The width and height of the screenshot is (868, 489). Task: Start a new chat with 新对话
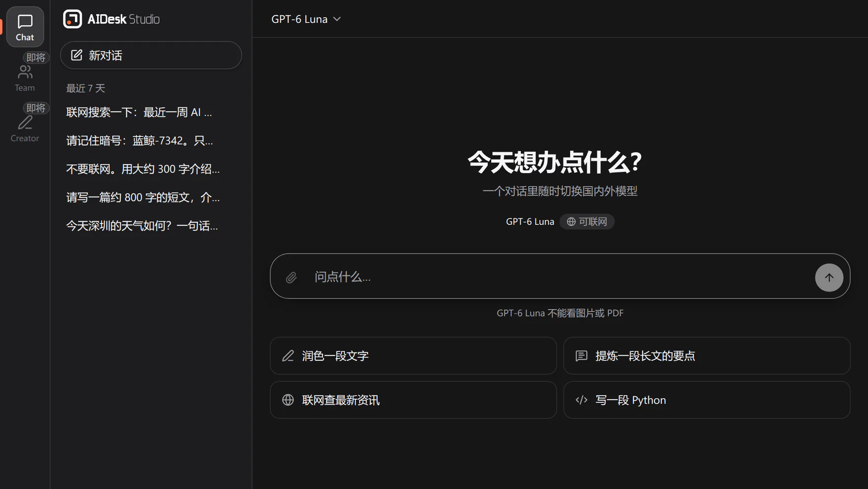pos(151,55)
